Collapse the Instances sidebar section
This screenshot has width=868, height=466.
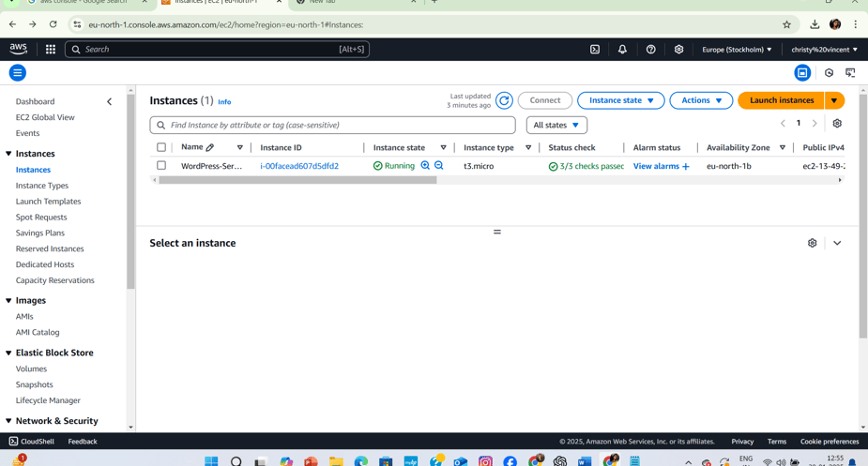tap(8, 154)
